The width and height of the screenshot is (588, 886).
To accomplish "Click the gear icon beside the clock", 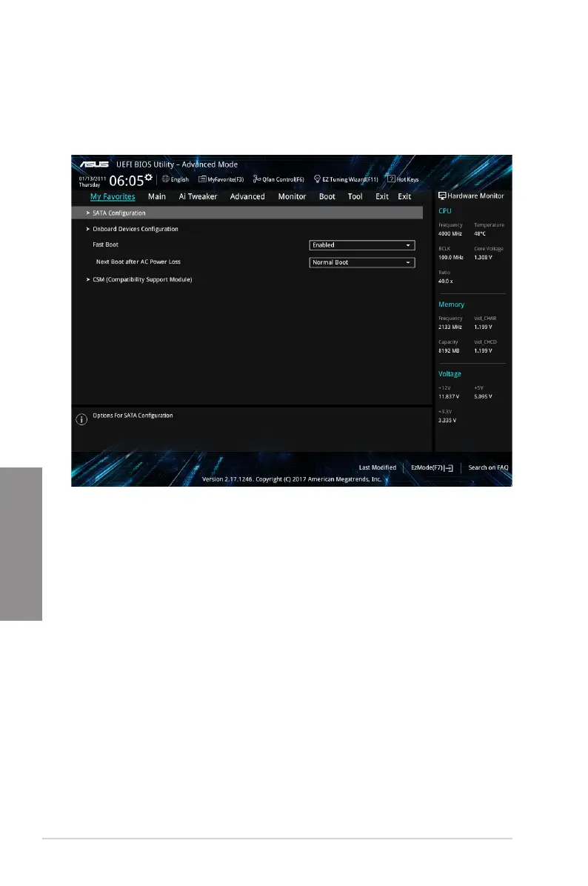I will (x=149, y=177).
